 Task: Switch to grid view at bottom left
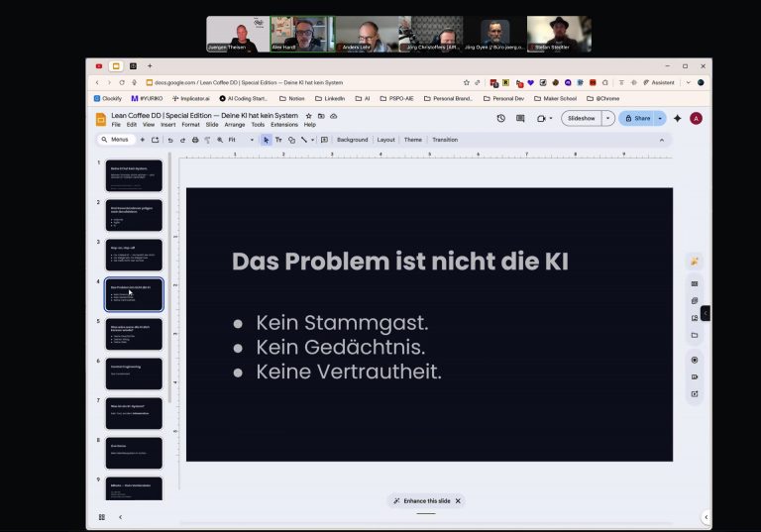[x=101, y=517]
